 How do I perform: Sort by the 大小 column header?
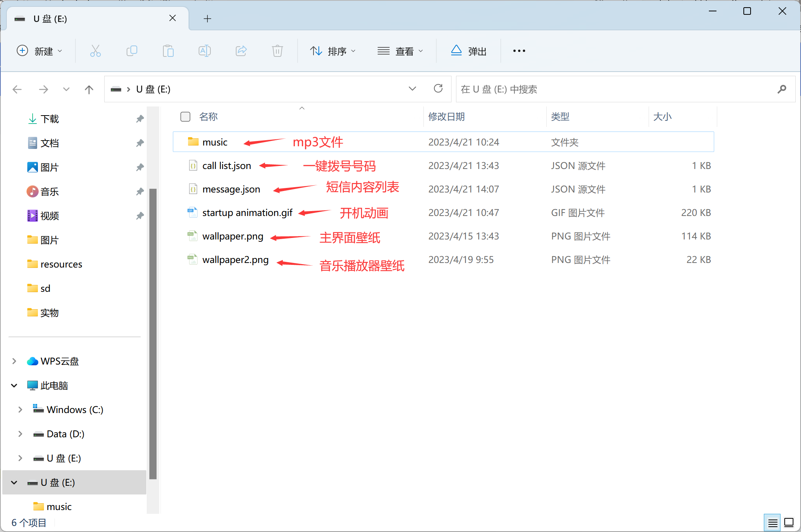(662, 117)
